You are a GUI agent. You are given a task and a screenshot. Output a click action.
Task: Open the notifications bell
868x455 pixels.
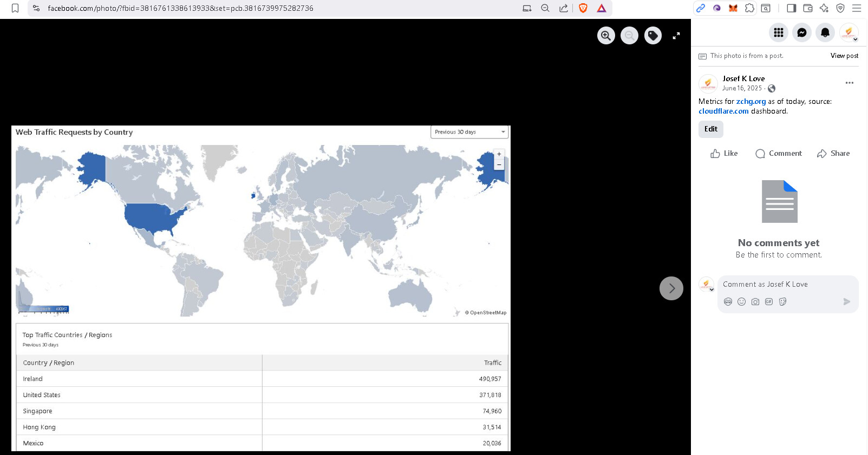825,32
